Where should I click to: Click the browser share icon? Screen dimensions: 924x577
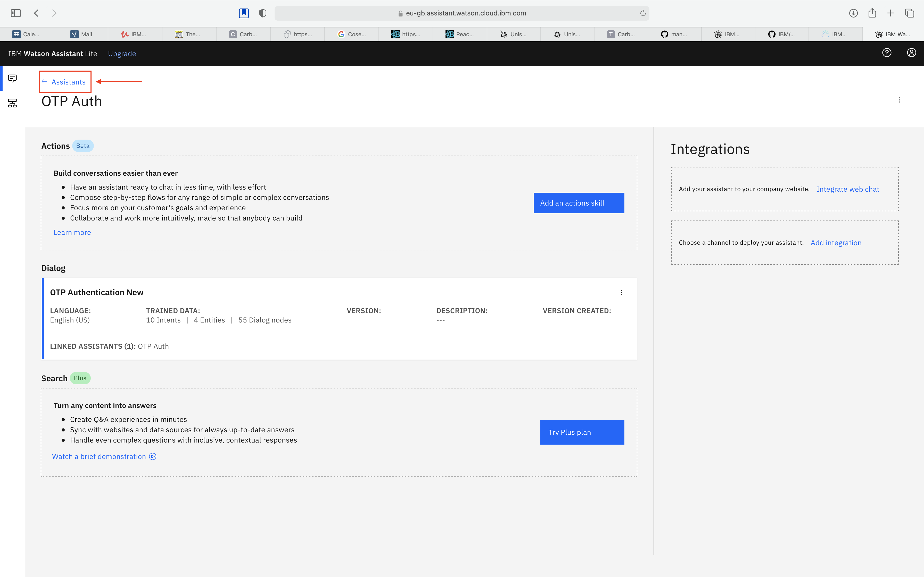872,13
